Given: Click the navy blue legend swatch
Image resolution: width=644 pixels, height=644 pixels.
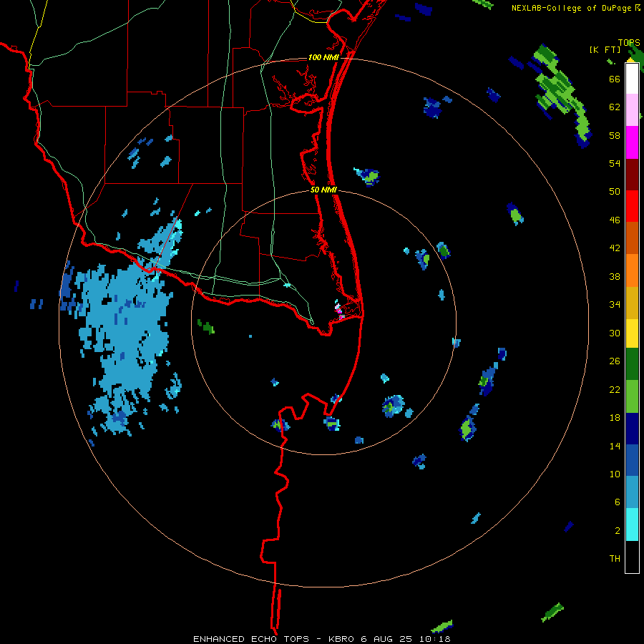Looking at the screenshot, I should point(632,429).
